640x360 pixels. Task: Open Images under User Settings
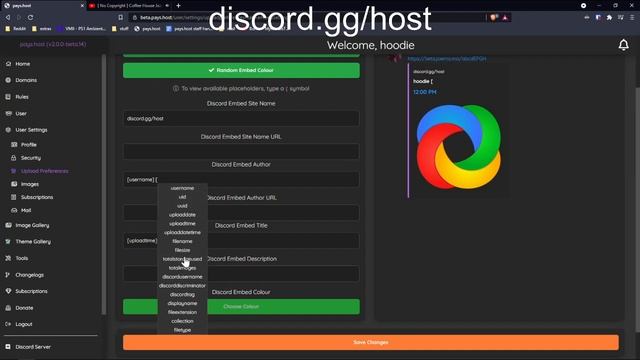25,184
